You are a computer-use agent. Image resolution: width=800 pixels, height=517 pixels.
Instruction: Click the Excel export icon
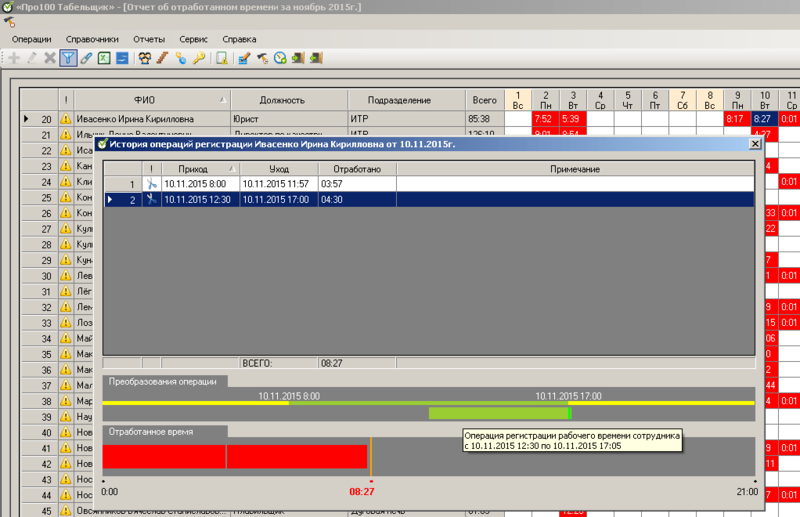click(104, 58)
